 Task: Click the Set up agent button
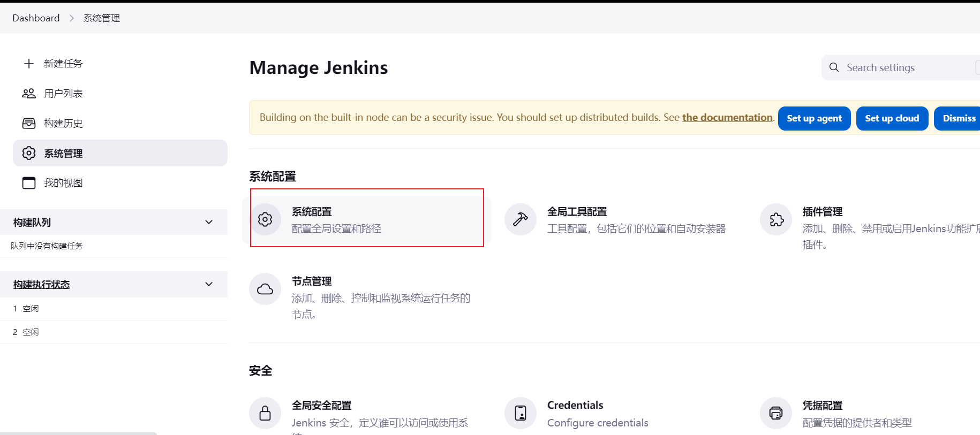coord(814,118)
